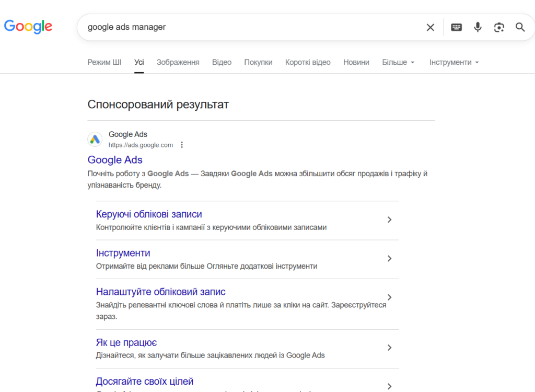Viewport: 535px width, 392px height.
Task: Click the Google Ads favicon logo
Action: click(x=95, y=140)
